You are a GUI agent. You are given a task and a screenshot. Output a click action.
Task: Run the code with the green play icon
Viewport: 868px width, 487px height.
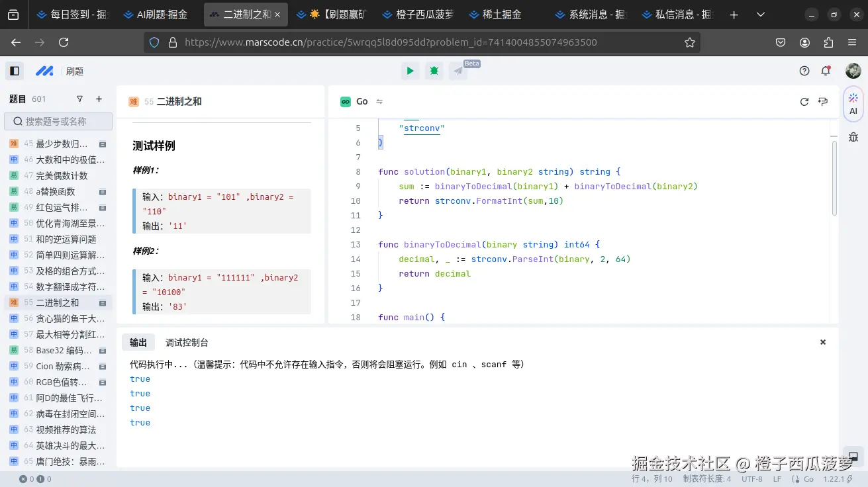pos(410,70)
